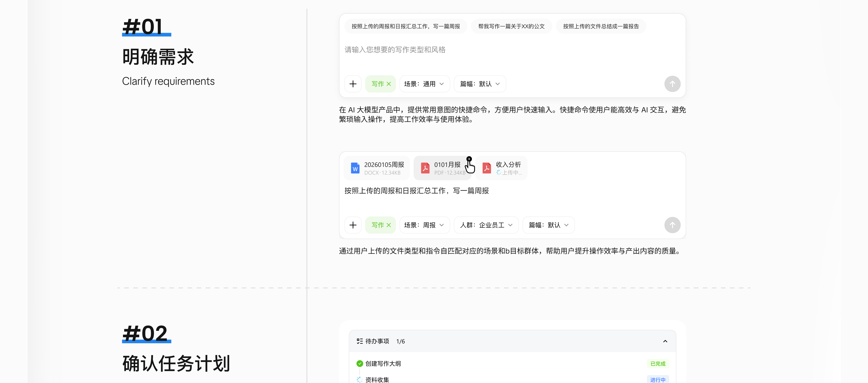Image resolution: width=868 pixels, height=383 pixels.
Task: Open the 场景：通用 dropdown
Action: pyautogui.click(x=424, y=84)
